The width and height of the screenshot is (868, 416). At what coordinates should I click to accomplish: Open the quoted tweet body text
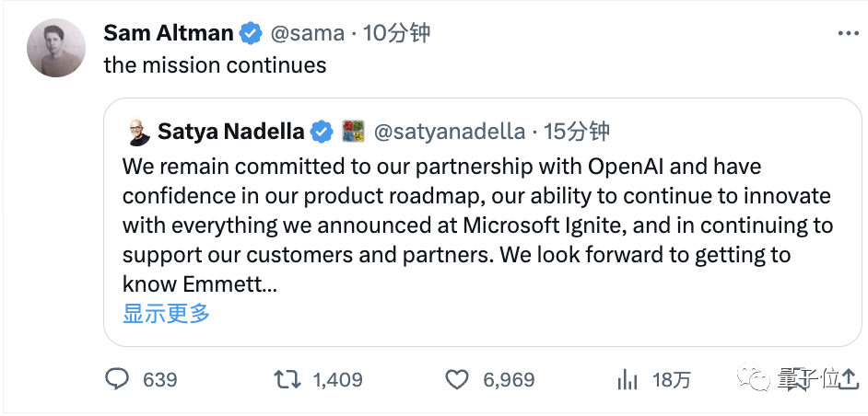[476, 226]
